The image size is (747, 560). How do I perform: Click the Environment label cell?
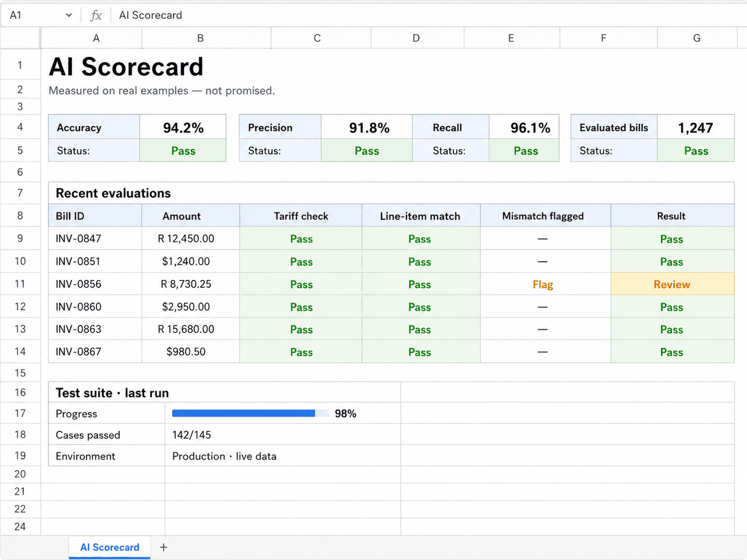(x=107, y=456)
